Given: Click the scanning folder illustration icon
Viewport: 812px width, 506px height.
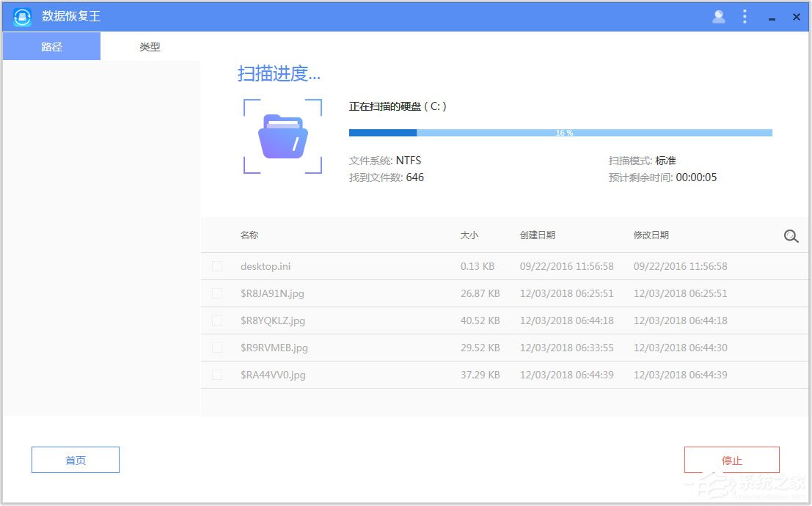Looking at the screenshot, I should [x=282, y=136].
